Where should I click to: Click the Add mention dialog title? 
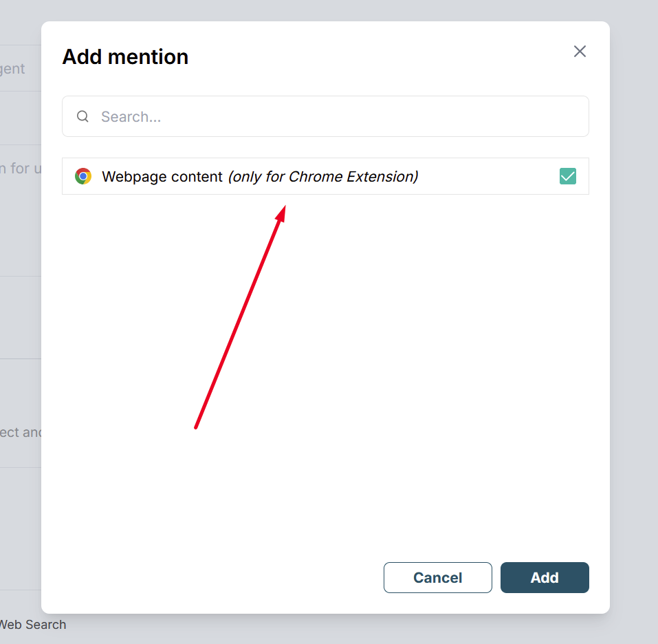point(125,56)
